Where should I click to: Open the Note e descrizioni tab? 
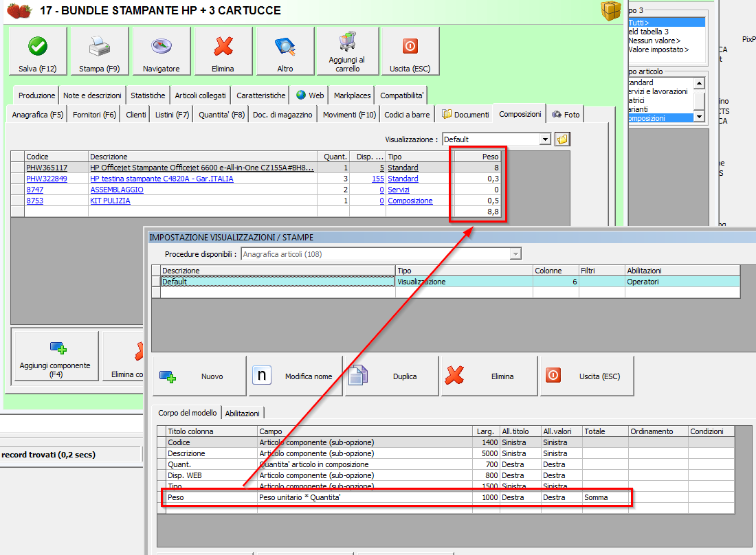point(92,95)
